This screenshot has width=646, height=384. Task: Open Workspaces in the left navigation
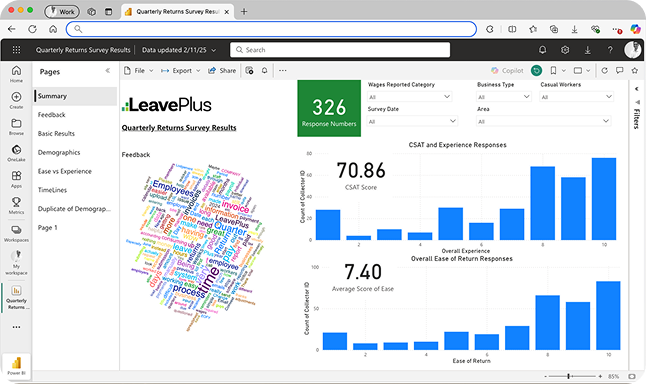point(16,233)
